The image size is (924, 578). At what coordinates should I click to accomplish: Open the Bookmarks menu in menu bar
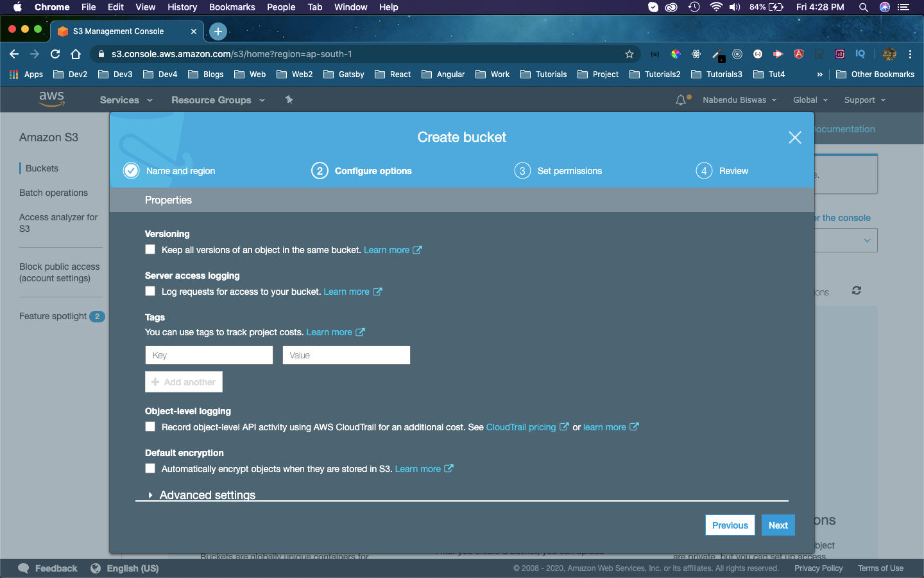click(232, 7)
